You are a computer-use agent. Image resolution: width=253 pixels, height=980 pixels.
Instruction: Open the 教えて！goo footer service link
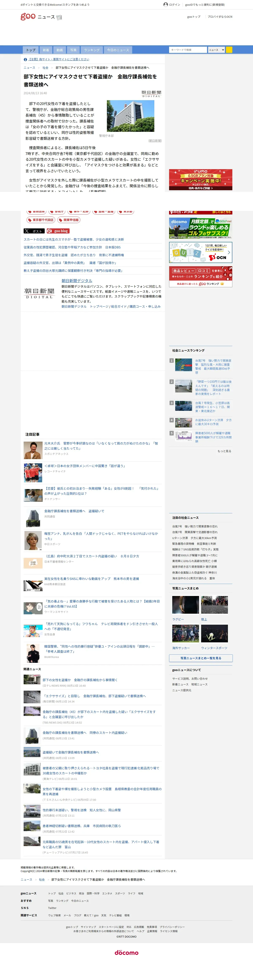click(x=91, y=915)
